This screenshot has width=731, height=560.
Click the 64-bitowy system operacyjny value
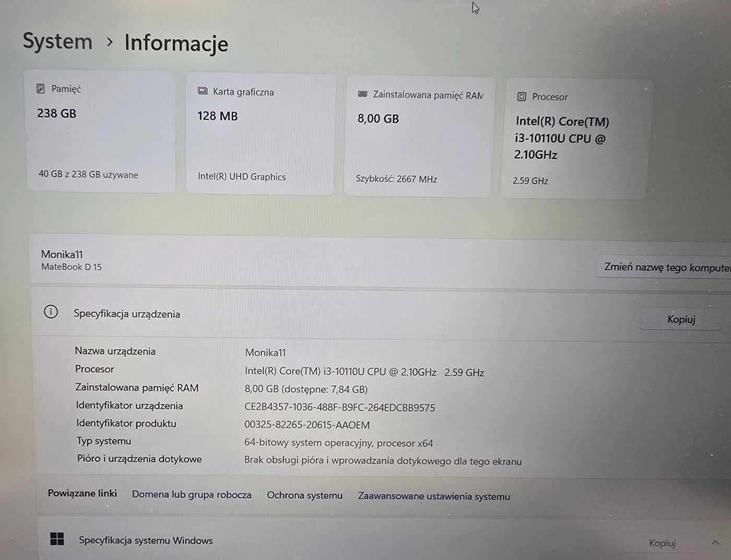click(338, 443)
